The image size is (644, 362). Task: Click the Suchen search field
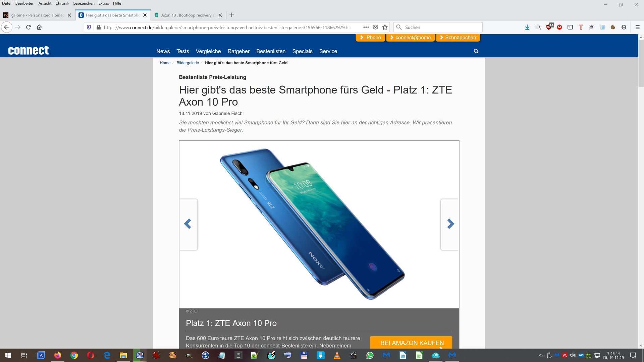(438, 27)
